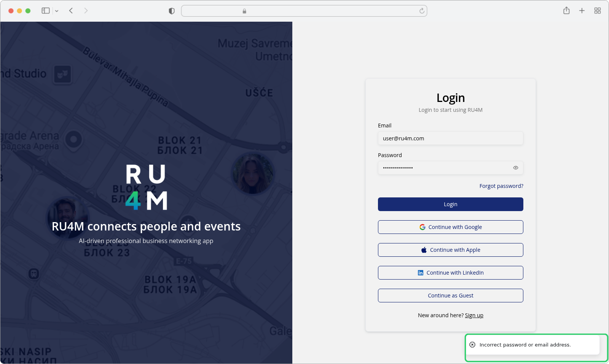Continue as Guest

[x=451, y=296]
